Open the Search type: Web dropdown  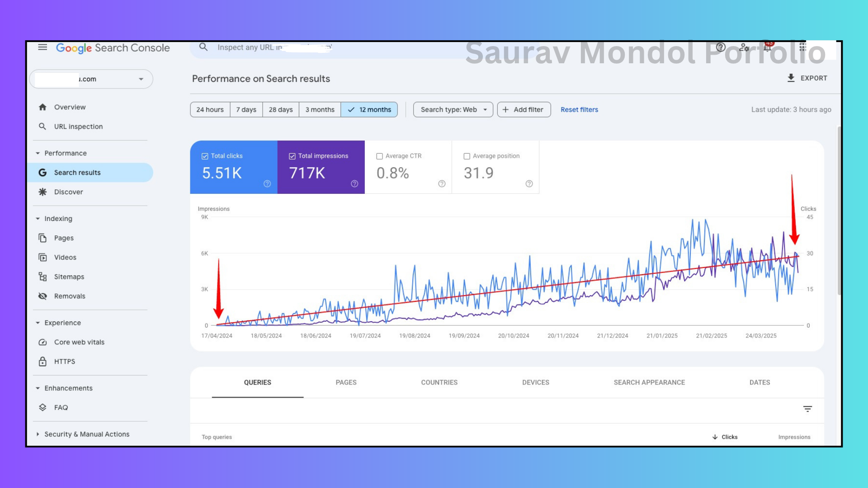click(453, 109)
